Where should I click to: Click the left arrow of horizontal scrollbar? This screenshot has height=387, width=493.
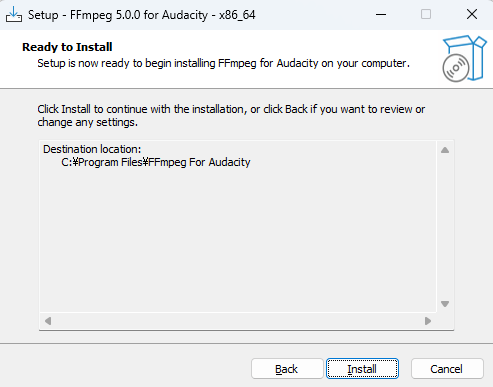point(48,321)
